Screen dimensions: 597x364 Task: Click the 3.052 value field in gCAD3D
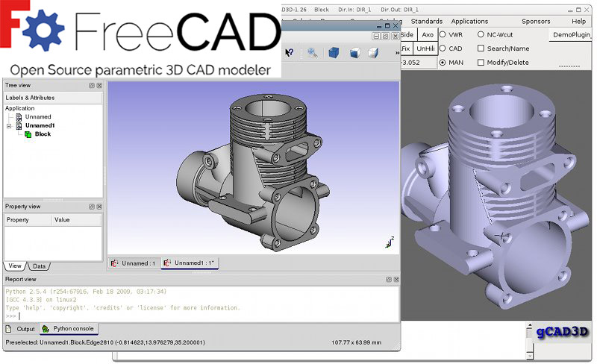click(x=418, y=63)
